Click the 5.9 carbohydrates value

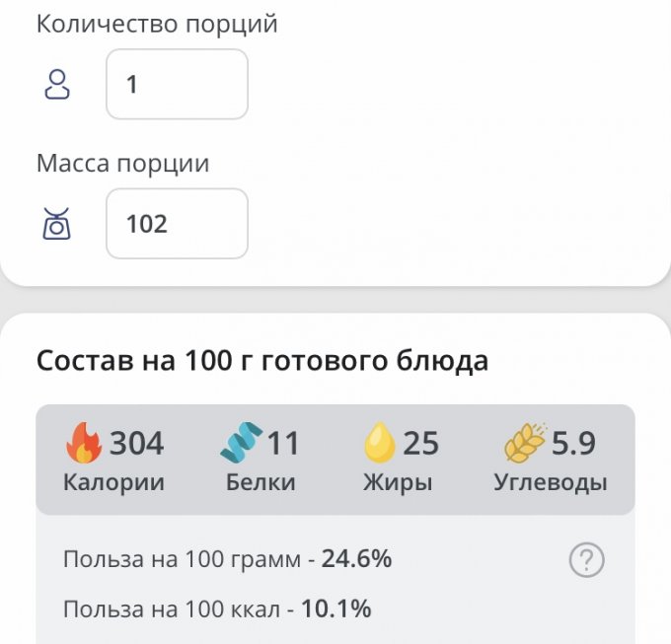573,443
